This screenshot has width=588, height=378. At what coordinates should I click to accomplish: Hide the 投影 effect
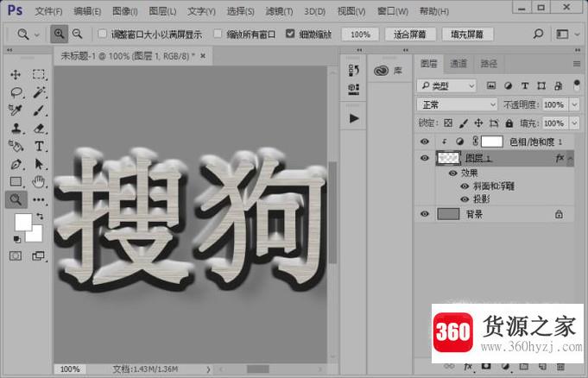[x=465, y=199]
